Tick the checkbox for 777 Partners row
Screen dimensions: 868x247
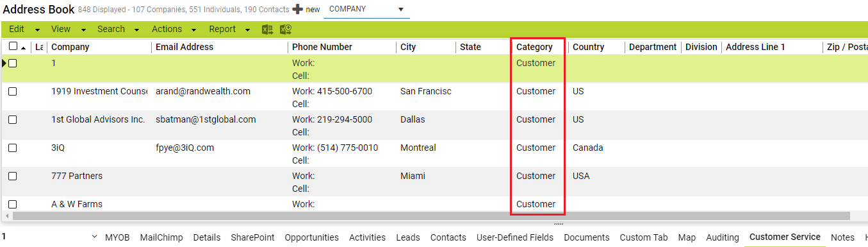coord(13,176)
